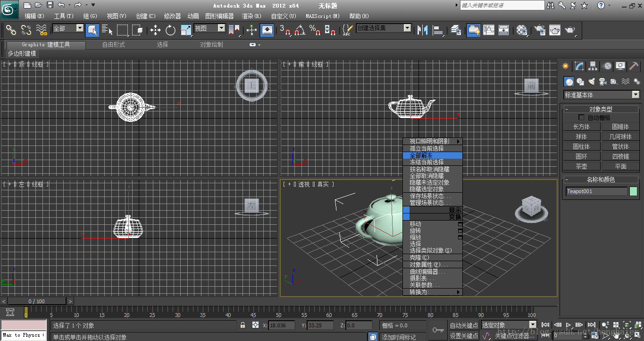The width and height of the screenshot is (644, 341).
Task: Toggle 自动关键点 auto key mode
Action: [463, 325]
